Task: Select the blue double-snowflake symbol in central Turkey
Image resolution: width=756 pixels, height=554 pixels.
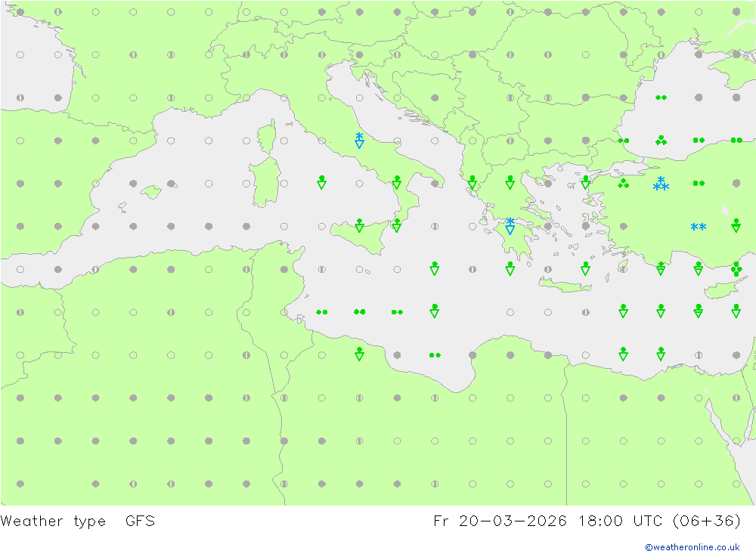Action: click(699, 226)
